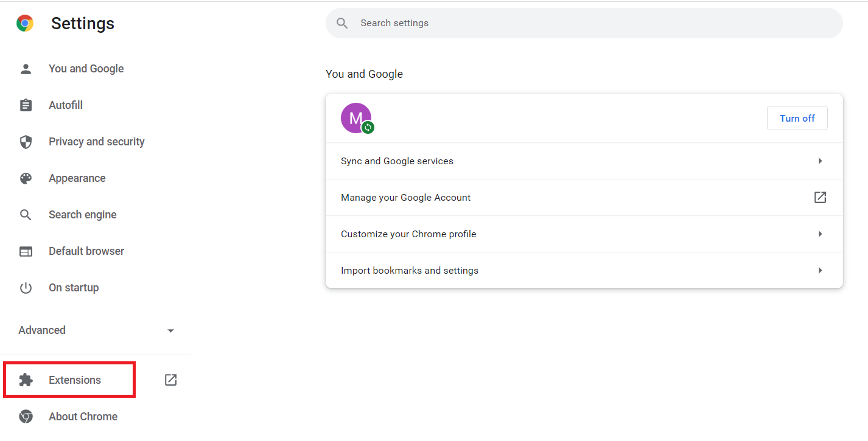Screen dimensions: 868x441
Task: Open the external link icon for Manage your Google Account
Action: [x=821, y=197]
